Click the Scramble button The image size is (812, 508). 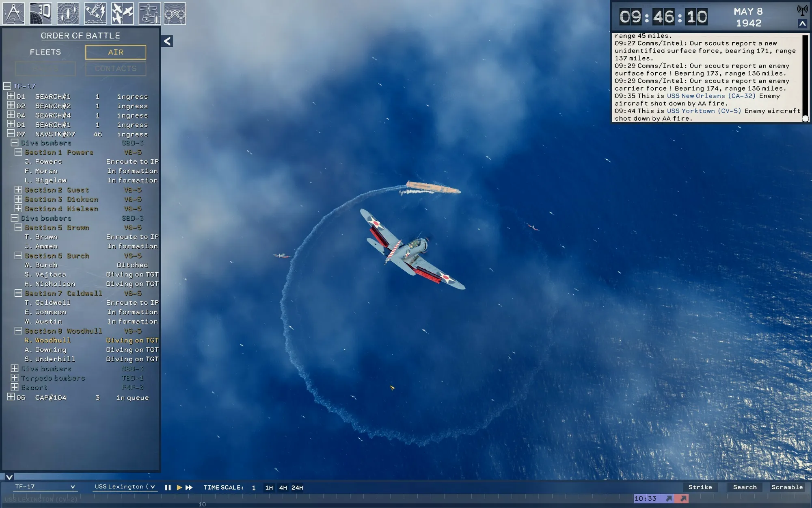pyautogui.click(x=787, y=487)
